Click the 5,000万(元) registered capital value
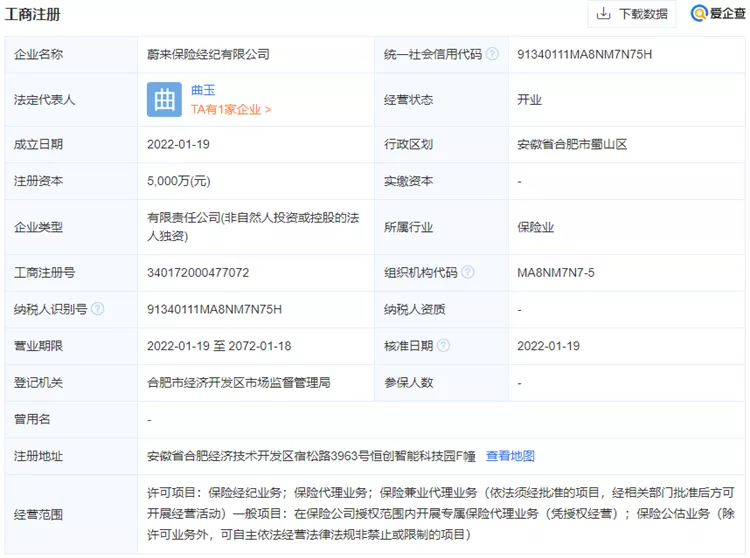 coord(178,181)
